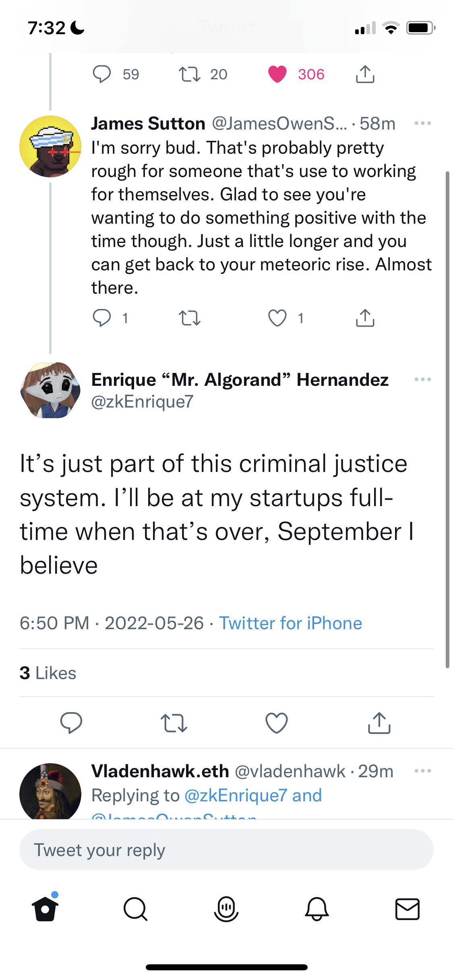
Task: Share James Sutton's reply
Action: pyautogui.click(x=365, y=318)
